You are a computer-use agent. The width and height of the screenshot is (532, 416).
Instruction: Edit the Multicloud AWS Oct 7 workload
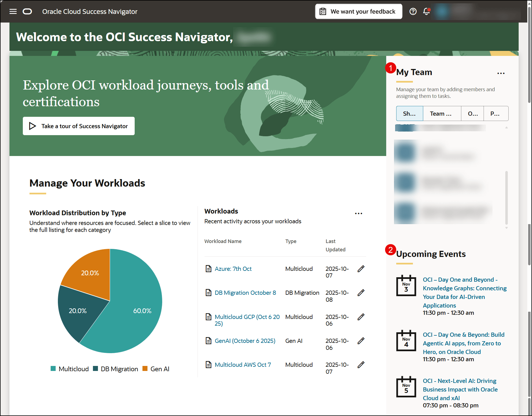point(361,365)
